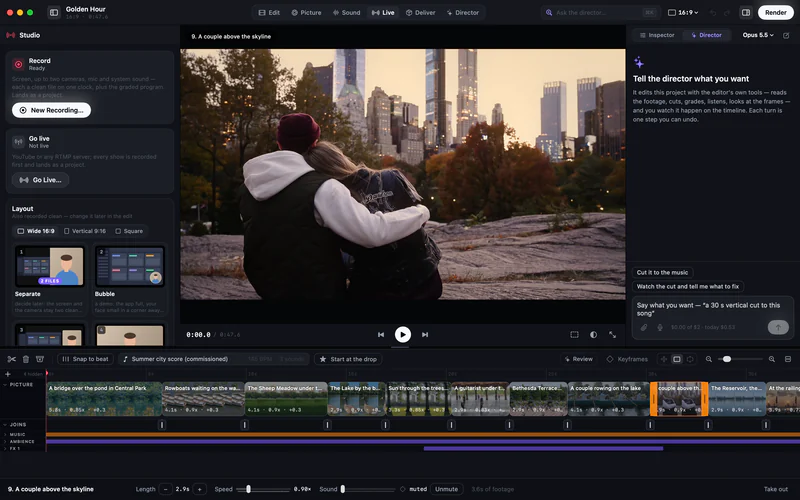Toggle Start at the drop
Viewport: 800px width, 500px height.
[x=348, y=359]
